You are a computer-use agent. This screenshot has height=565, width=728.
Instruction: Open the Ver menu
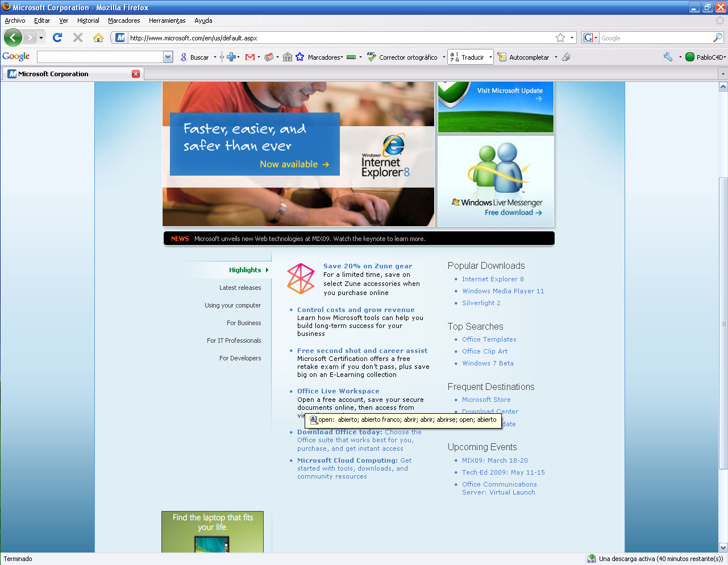[64, 20]
